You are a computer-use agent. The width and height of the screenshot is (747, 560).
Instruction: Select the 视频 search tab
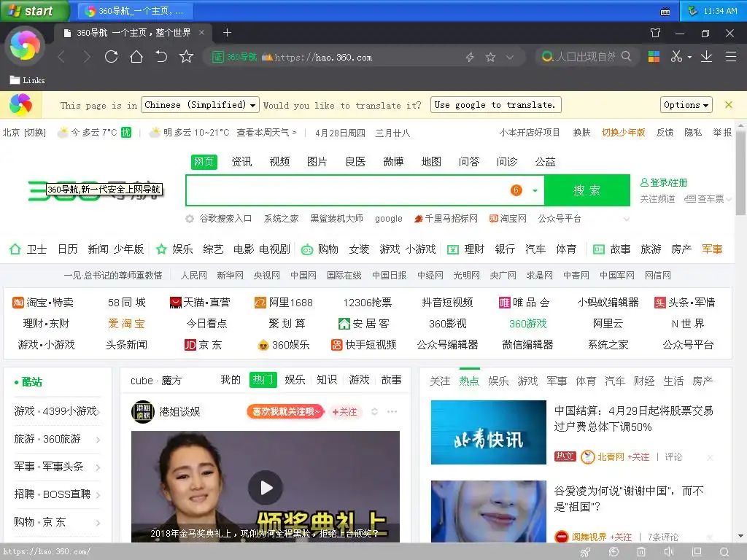(x=279, y=162)
